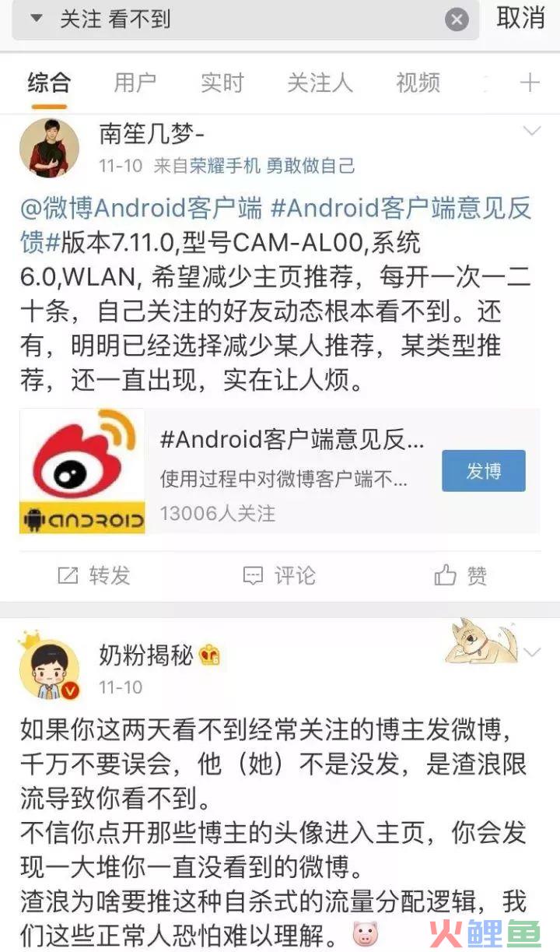Open the 关注人 tab
Viewport: 560px width, 952px height.
pos(320,83)
